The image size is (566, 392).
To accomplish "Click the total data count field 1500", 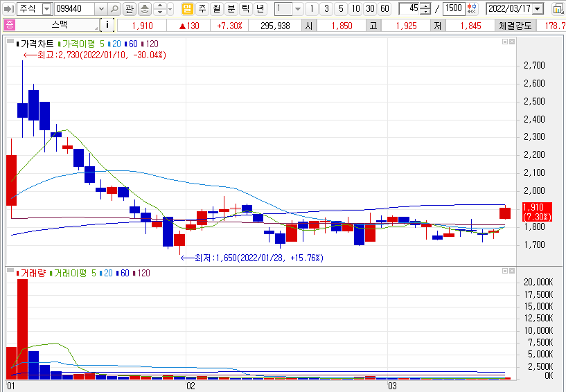I will click(453, 9).
